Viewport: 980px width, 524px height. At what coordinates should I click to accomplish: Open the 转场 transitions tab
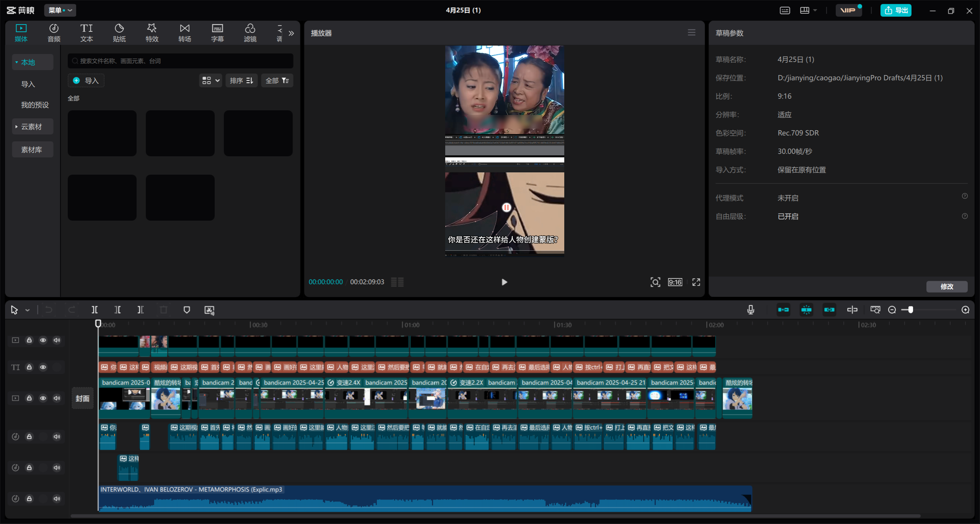[185, 33]
